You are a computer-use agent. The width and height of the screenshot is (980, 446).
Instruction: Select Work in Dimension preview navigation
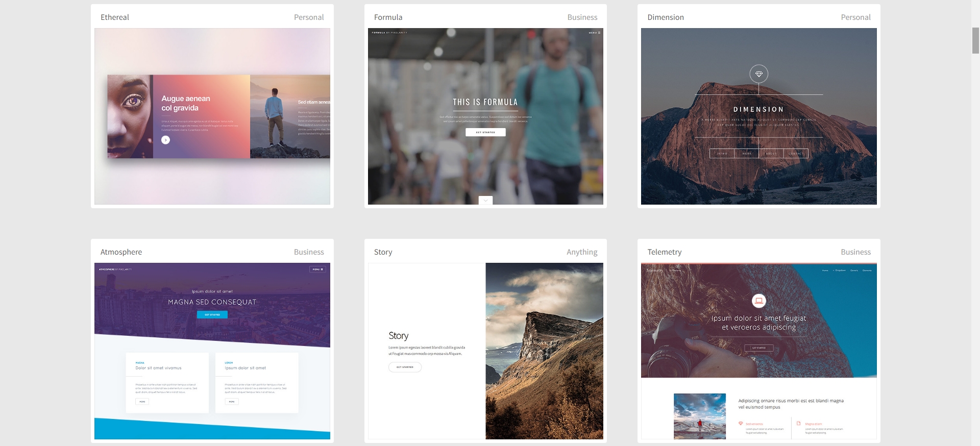tap(746, 154)
